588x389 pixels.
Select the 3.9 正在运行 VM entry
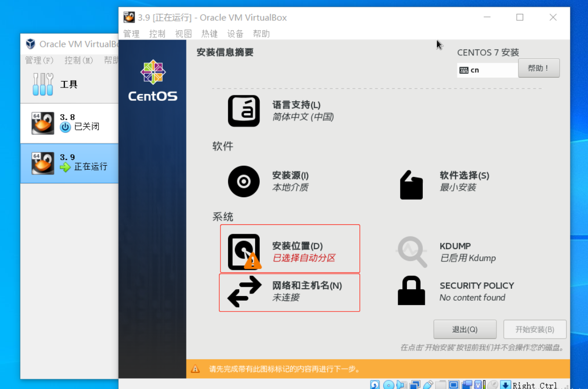point(69,164)
